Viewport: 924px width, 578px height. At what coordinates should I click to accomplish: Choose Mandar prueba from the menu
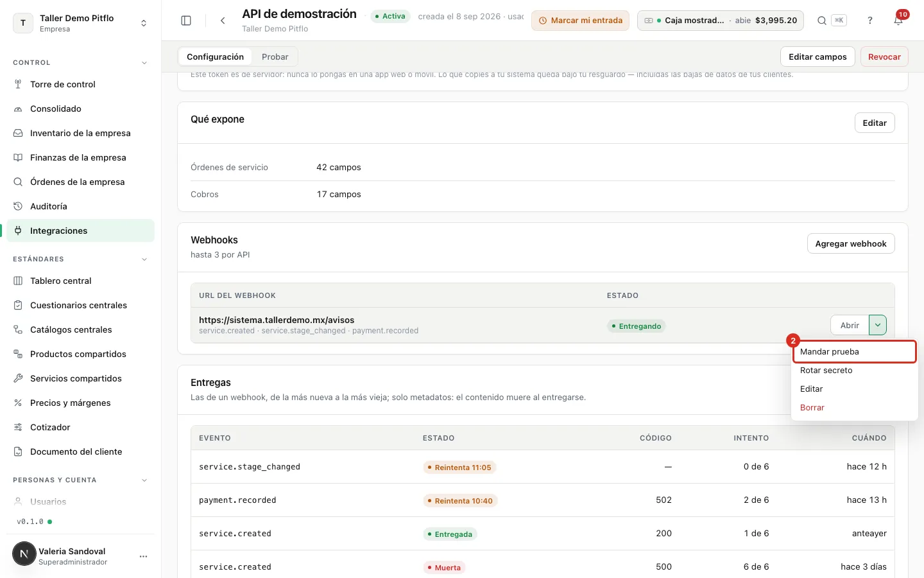point(854,352)
